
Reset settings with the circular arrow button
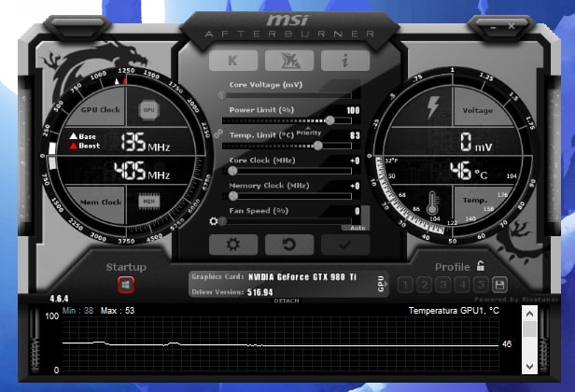click(289, 245)
